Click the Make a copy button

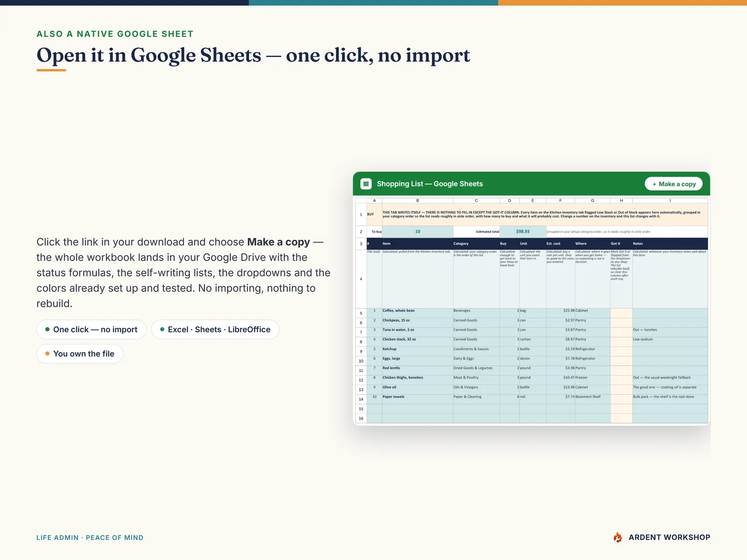674,184
